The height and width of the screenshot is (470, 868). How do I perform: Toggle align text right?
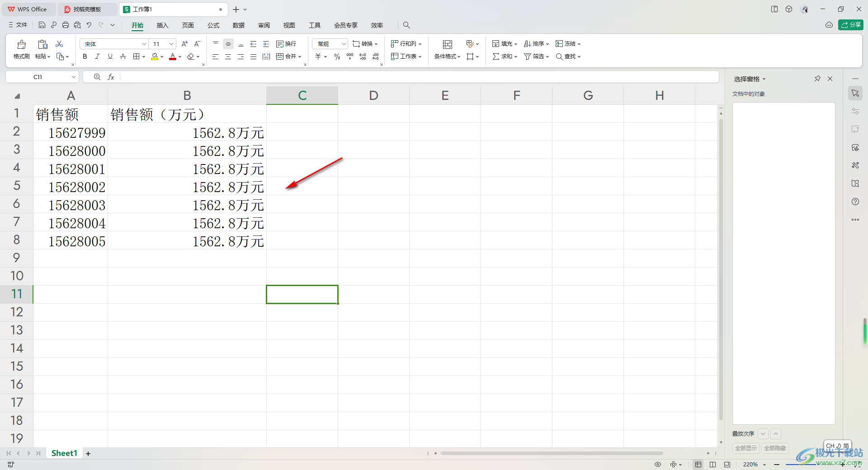coord(241,56)
